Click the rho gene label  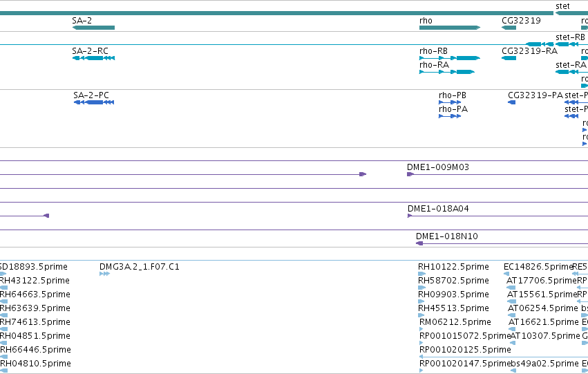(426, 21)
